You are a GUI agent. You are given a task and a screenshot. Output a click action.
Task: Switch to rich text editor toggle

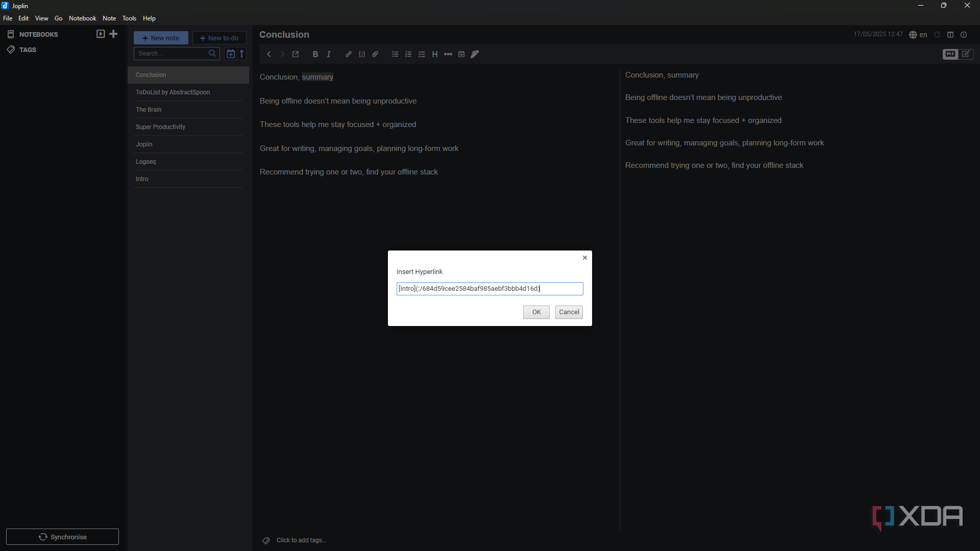point(966,54)
